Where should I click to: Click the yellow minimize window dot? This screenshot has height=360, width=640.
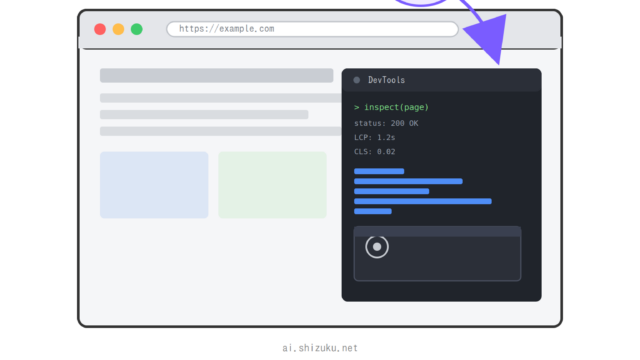click(118, 29)
